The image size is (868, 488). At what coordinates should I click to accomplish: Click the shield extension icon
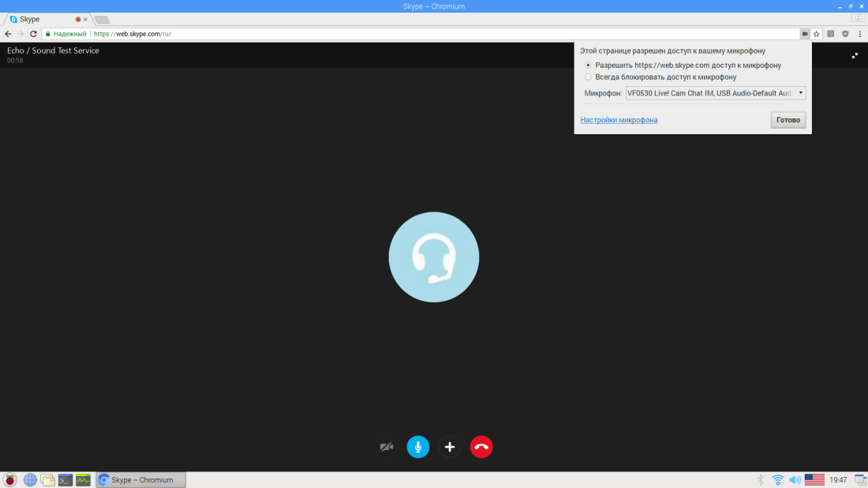845,34
